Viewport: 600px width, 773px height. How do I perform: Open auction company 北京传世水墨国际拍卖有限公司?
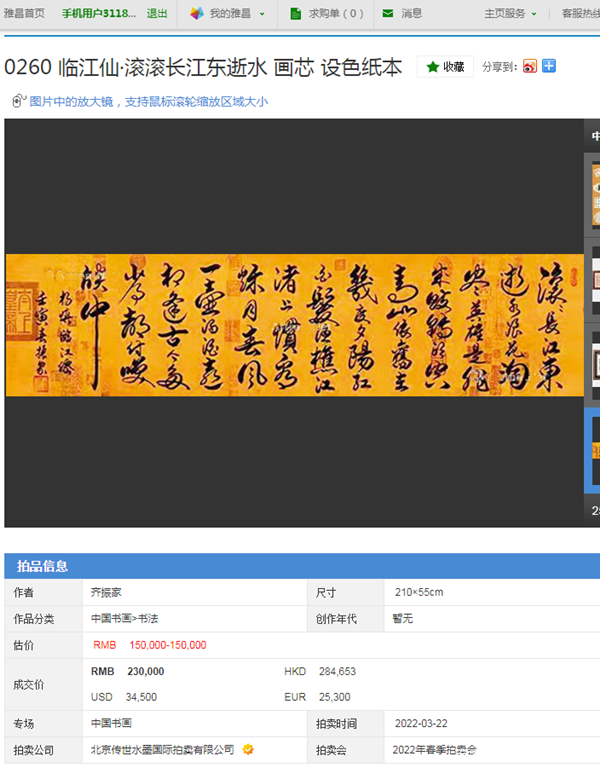(x=163, y=749)
